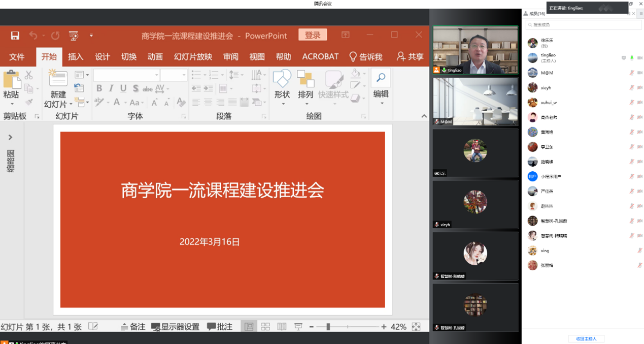Click the Sign in (登录) button
The width and height of the screenshot is (644, 344).
click(x=313, y=35)
